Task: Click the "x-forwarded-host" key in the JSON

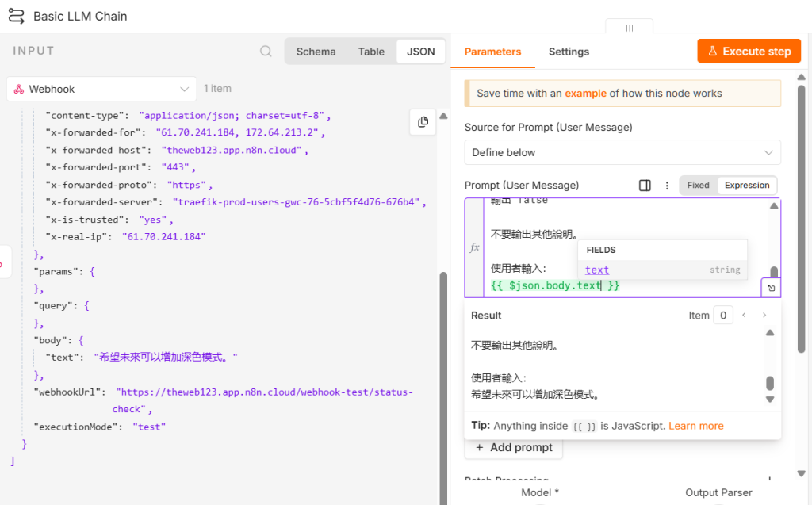Action: click(98, 150)
